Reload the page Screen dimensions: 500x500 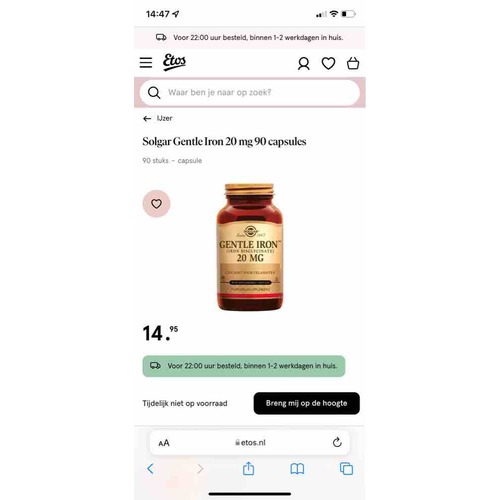pos(337,442)
